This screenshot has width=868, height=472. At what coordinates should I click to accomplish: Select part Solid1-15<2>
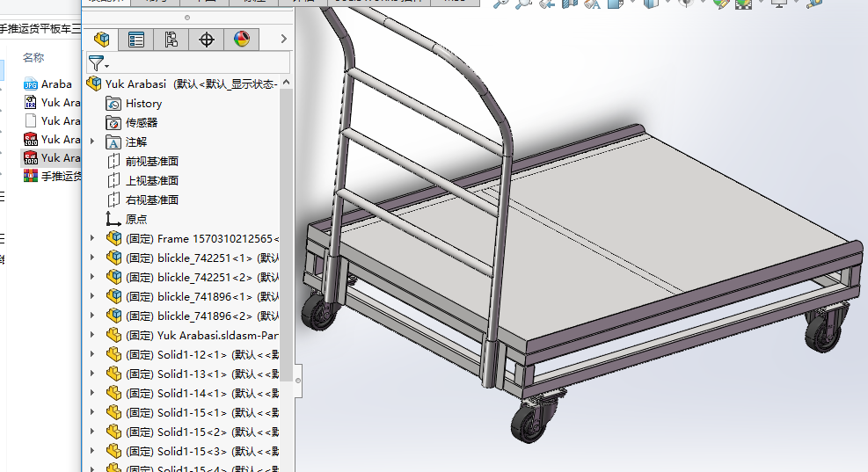[x=192, y=432]
